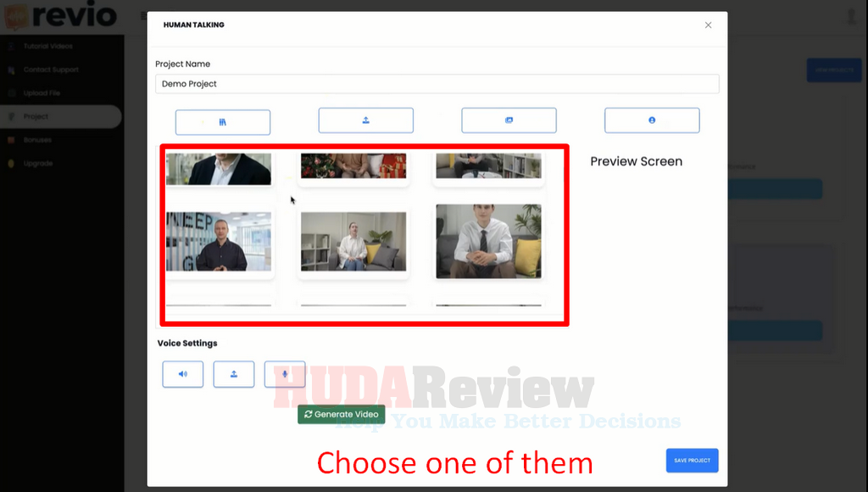Select the seated man in white shirt avatar
The image size is (868, 492).
pyautogui.click(x=488, y=242)
